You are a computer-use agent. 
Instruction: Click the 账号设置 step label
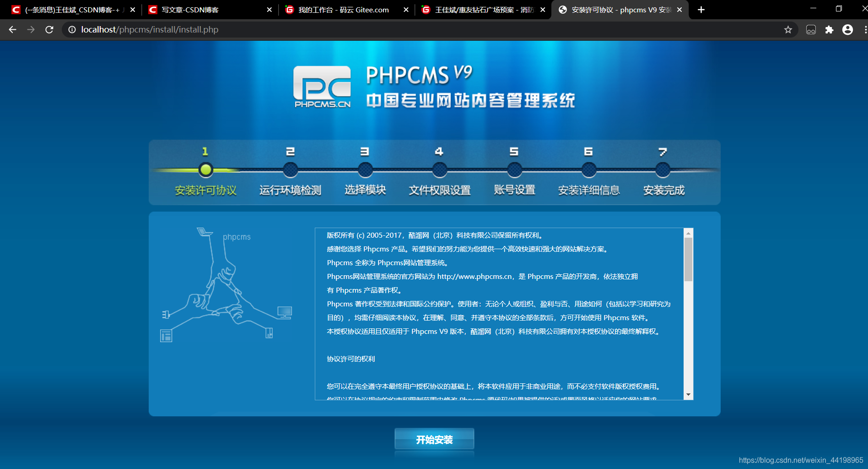tap(514, 190)
